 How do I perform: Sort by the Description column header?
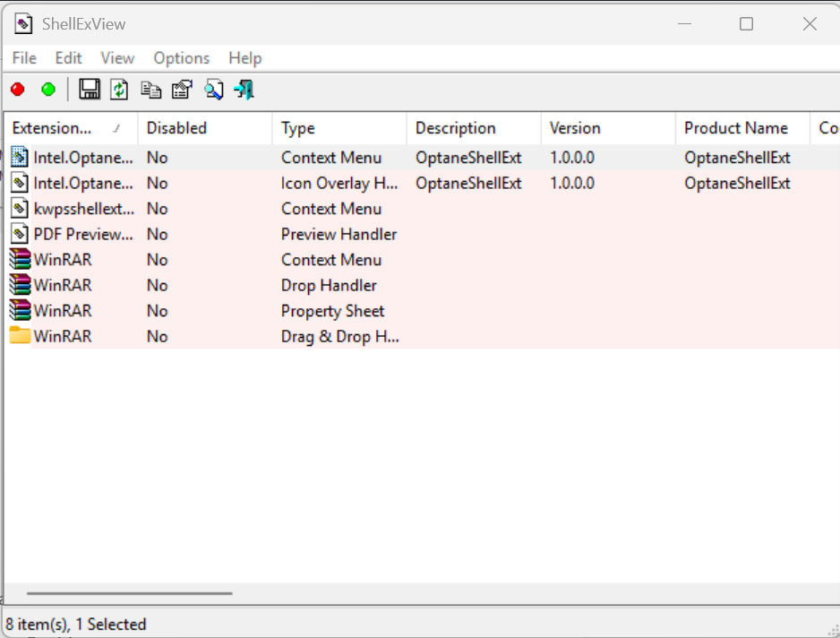pos(474,128)
